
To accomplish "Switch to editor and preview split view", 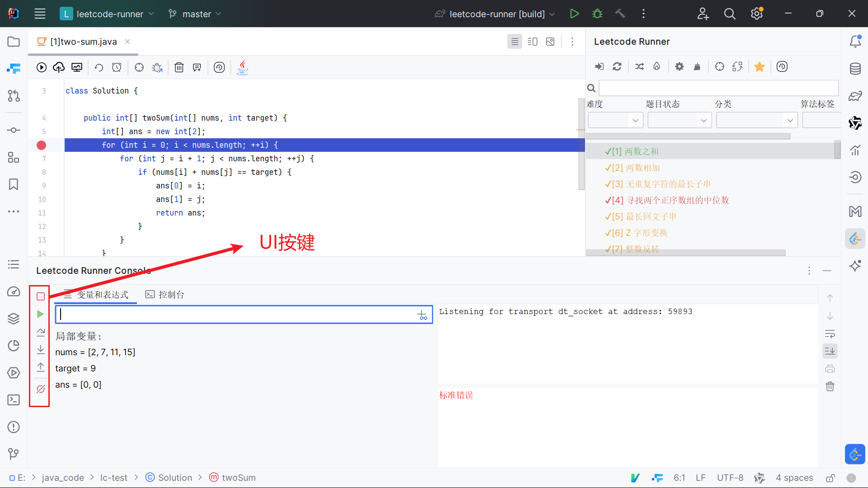I will (533, 42).
